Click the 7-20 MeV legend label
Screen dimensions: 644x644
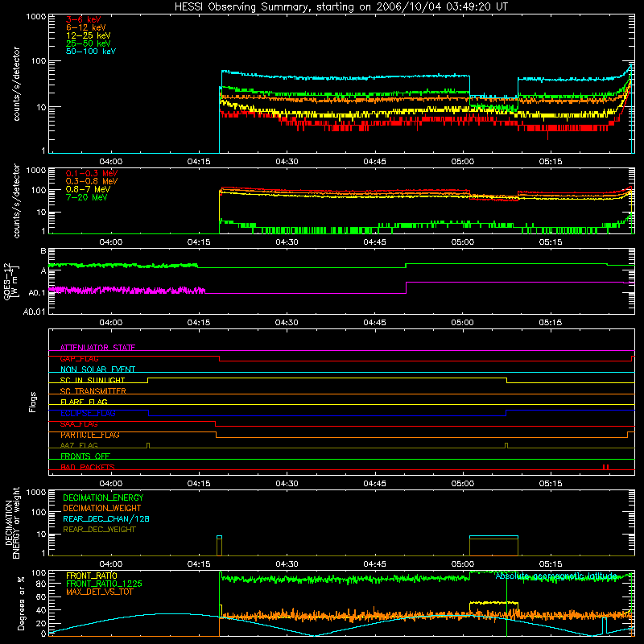86,197
